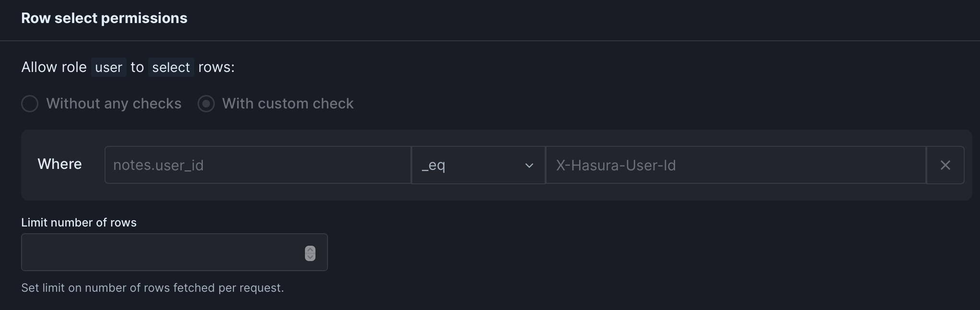Click the 'user' role label
This screenshot has width=980, height=310.
point(108,68)
